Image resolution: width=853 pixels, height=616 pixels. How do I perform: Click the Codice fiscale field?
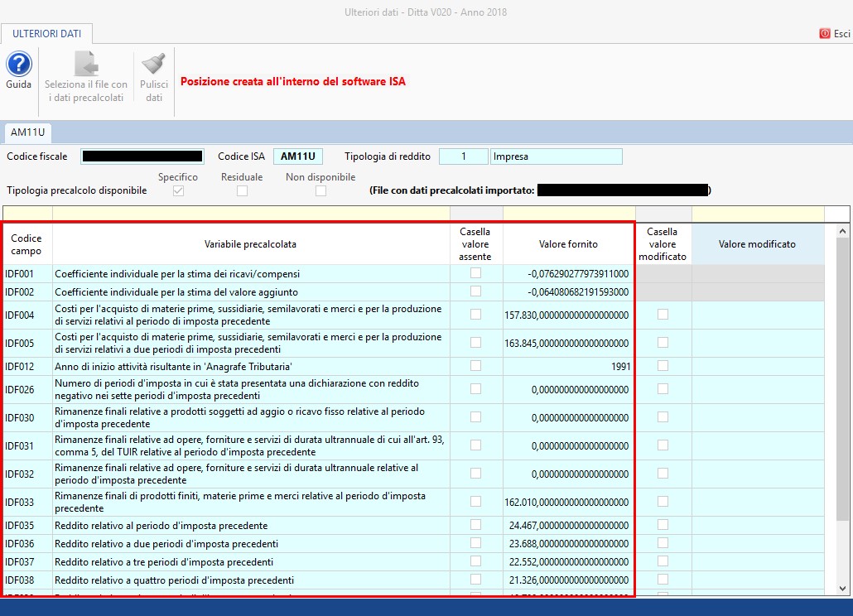[x=142, y=156]
